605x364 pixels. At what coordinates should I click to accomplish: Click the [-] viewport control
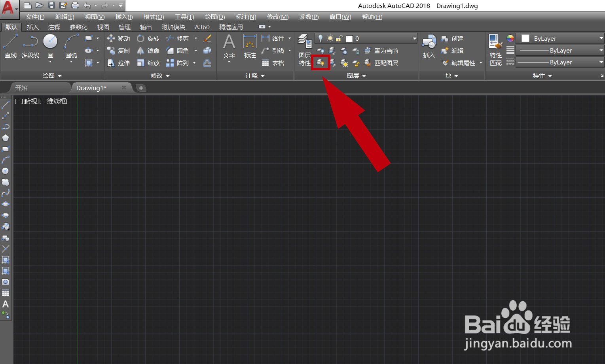[19, 101]
